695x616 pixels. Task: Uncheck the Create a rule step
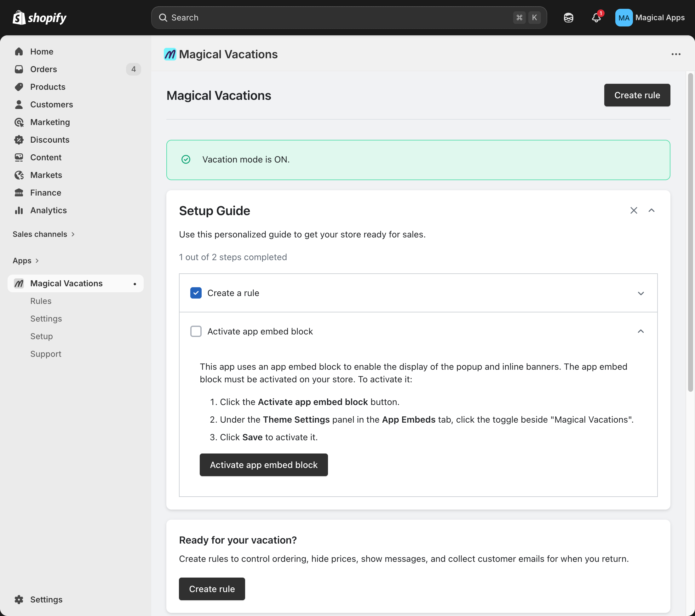[196, 293]
